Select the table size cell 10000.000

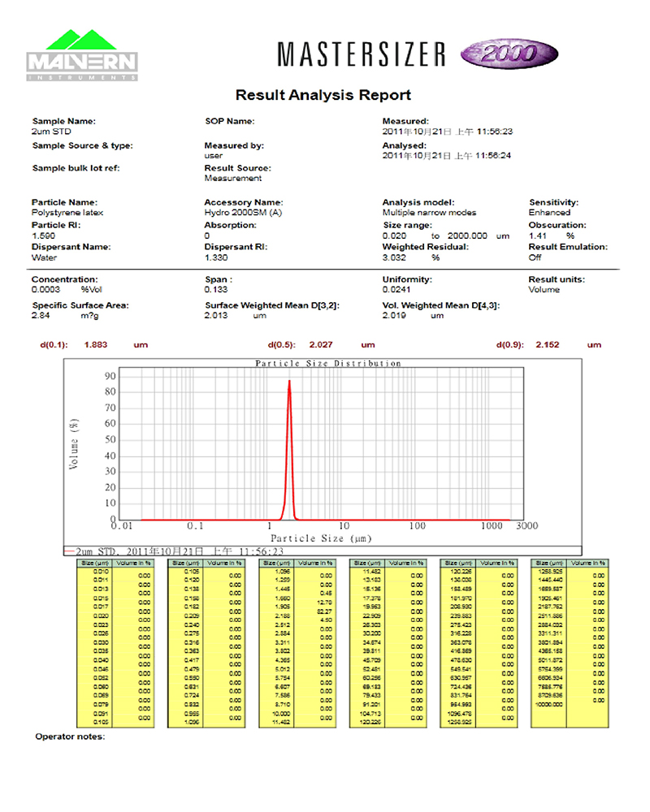pos(548,704)
